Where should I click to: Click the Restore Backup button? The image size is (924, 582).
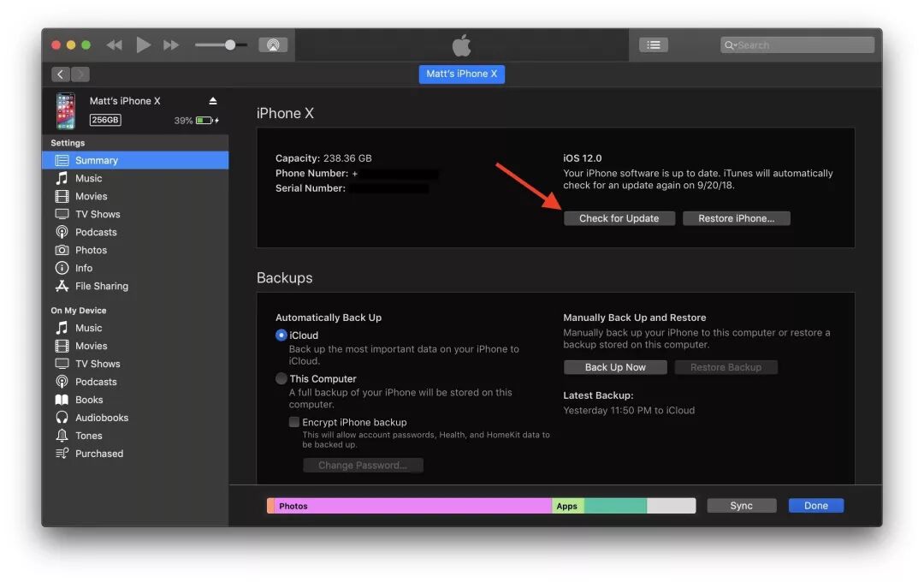(726, 367)
